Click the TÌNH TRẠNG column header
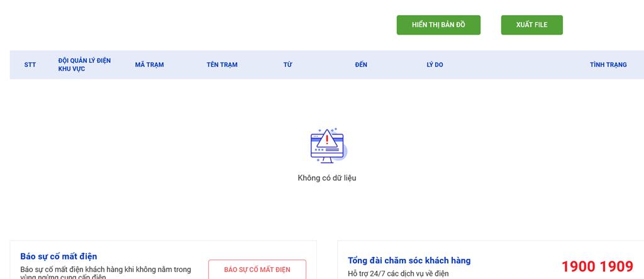 coord(608,65)
